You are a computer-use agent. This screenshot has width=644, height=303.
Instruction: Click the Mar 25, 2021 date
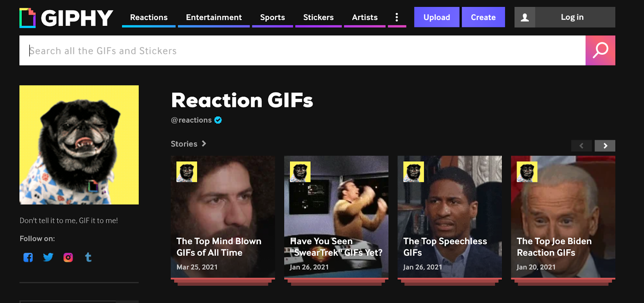pyautogui.click(x=197, y=267)
